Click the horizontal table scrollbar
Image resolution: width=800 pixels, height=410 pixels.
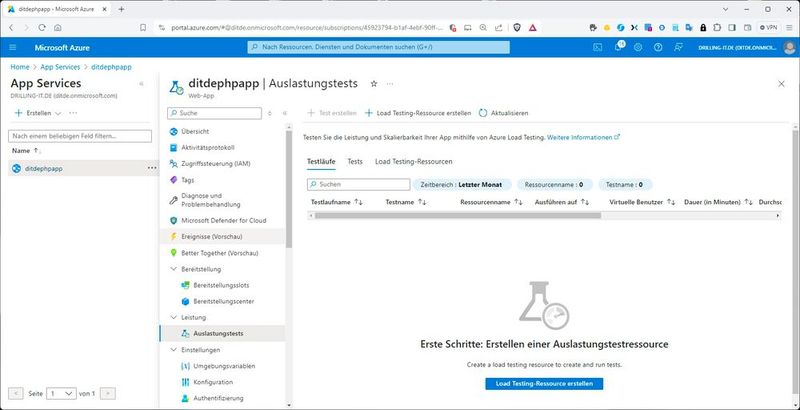(x=458, y=216)
